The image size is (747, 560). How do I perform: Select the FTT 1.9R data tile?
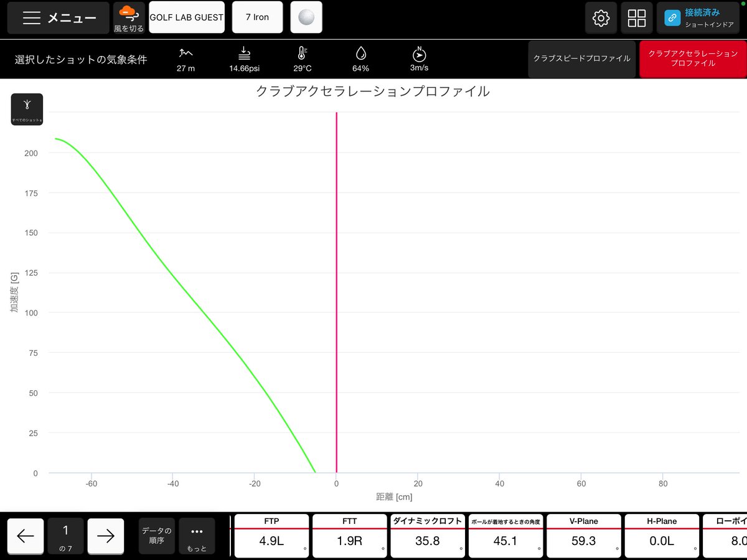(x=350, y=536)
